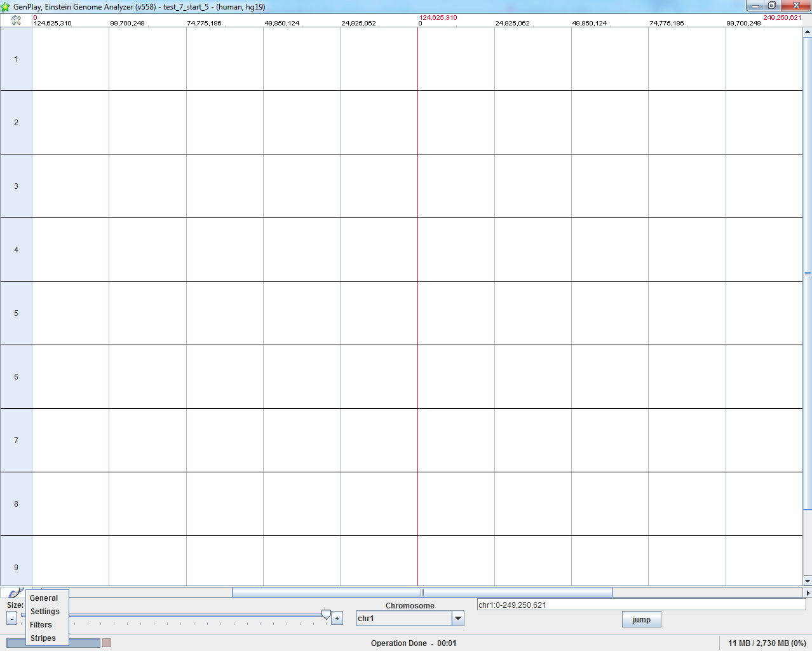Select track 5 handle

click(x=16, y=313)
